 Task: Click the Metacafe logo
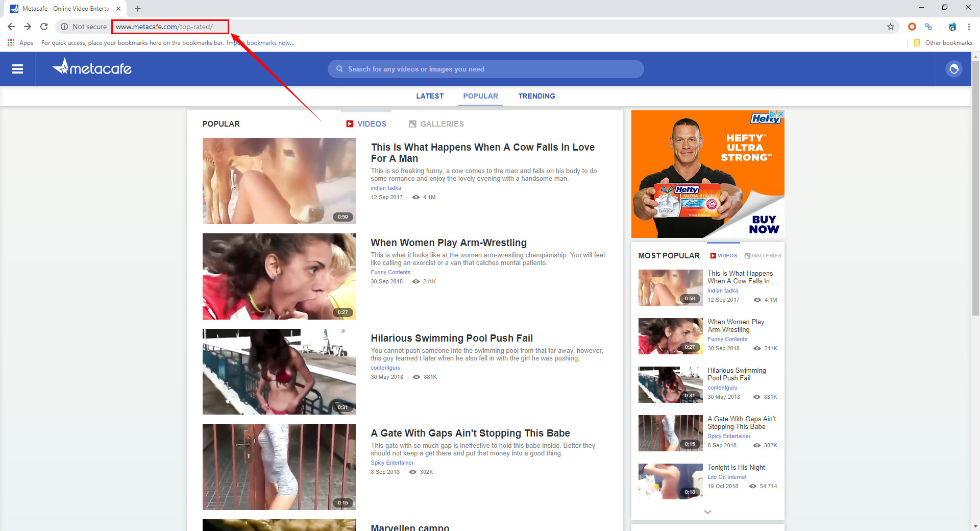tap(92, 67)
